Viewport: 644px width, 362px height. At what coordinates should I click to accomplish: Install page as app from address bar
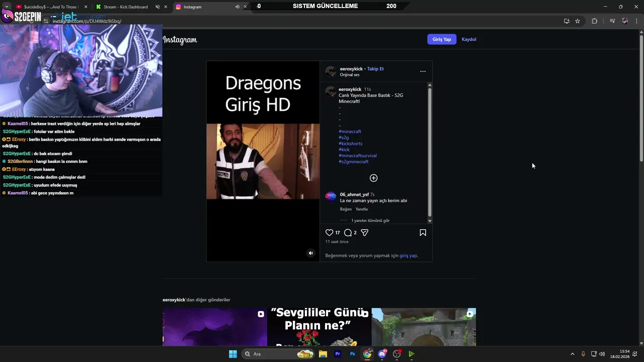click(567, 21)
